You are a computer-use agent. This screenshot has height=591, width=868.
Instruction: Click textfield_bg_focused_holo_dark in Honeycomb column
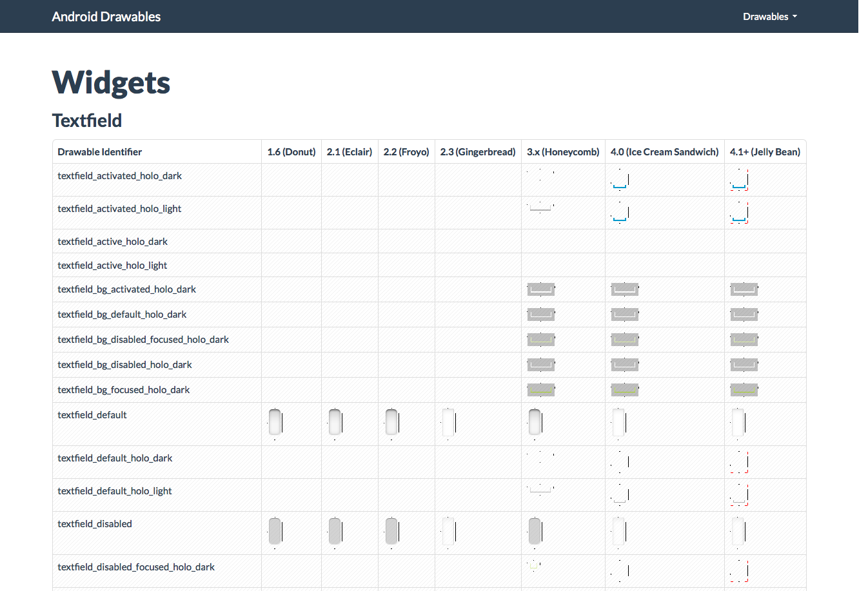click(x=541, y=390)
